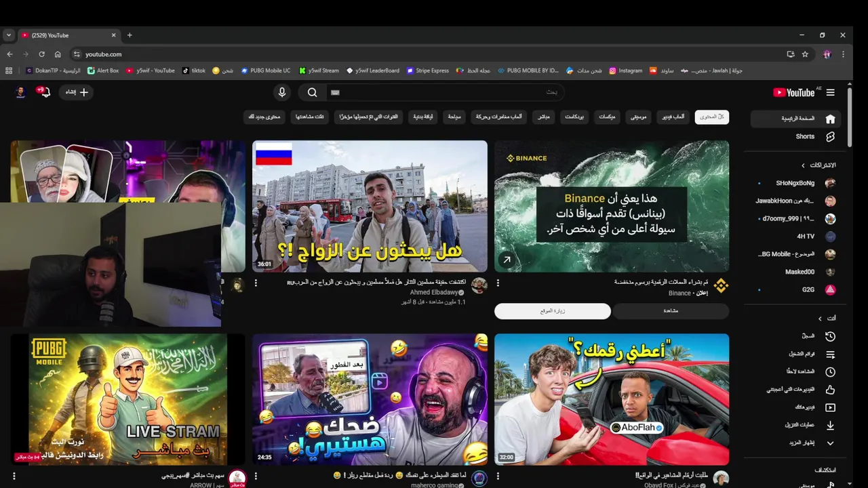Open options menu for Obayd Fox video
Image resolution: width=868 pixels, height=488 pixels.
[498, 476]
